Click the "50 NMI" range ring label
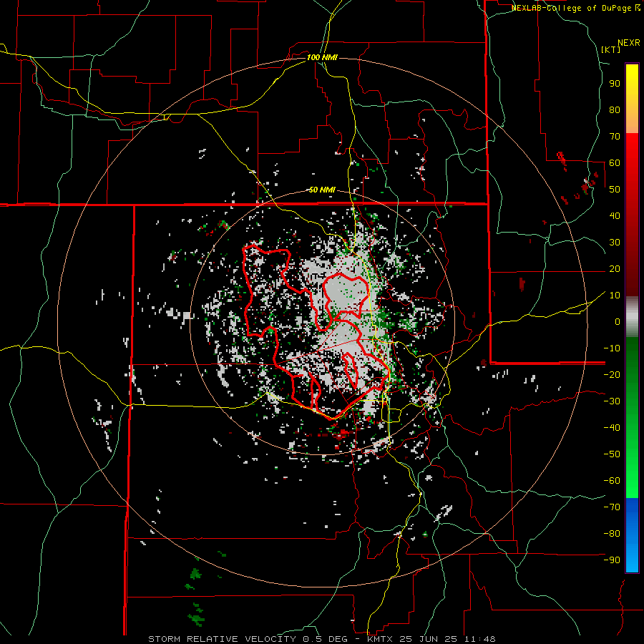Viewport: 644px width, 644px height. [322, 190]
